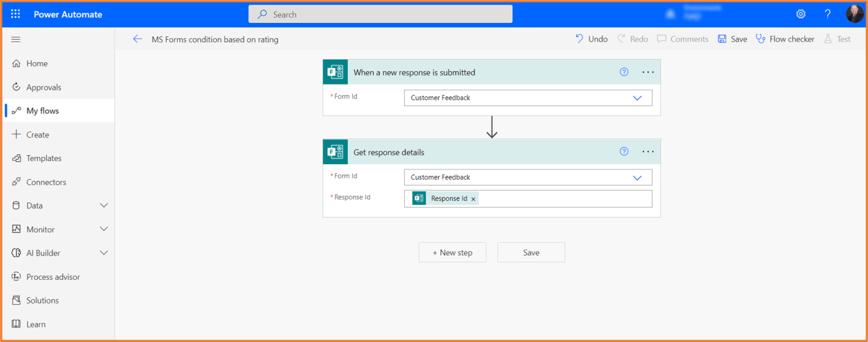Click the When a new response is submitted header
Image resolution: width=868 pixels, height=342 pixels.
[492, 72]
